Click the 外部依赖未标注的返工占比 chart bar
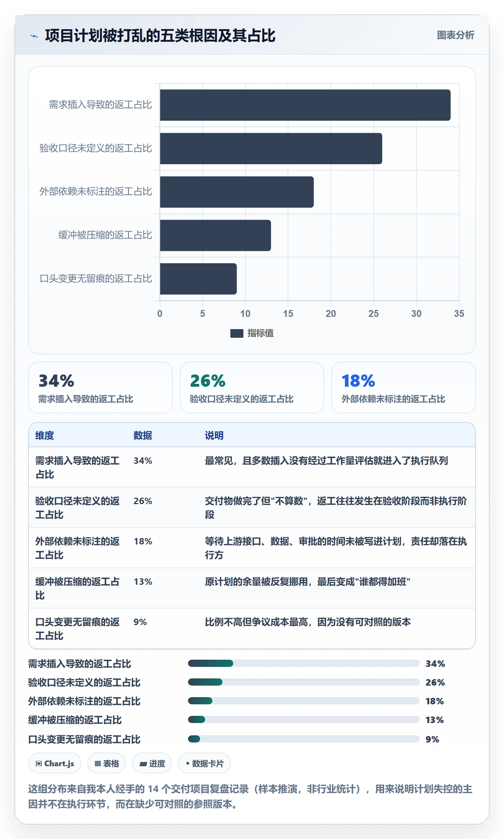504x839 pixels. pos(237,192)
